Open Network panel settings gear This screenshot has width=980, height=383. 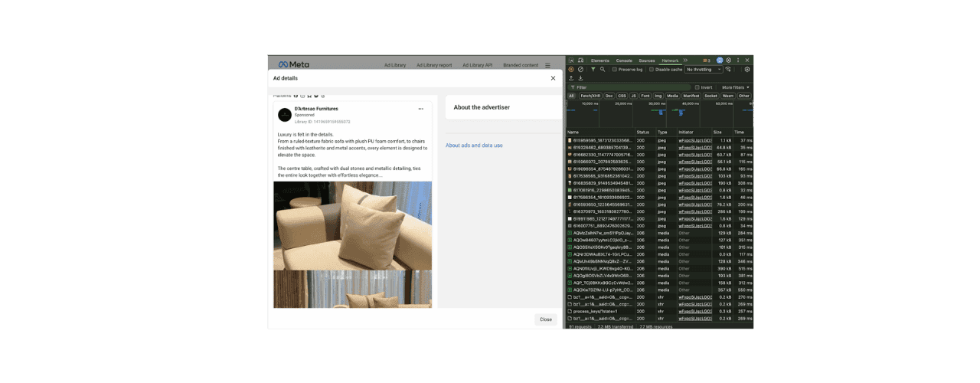tap(747, 69)
